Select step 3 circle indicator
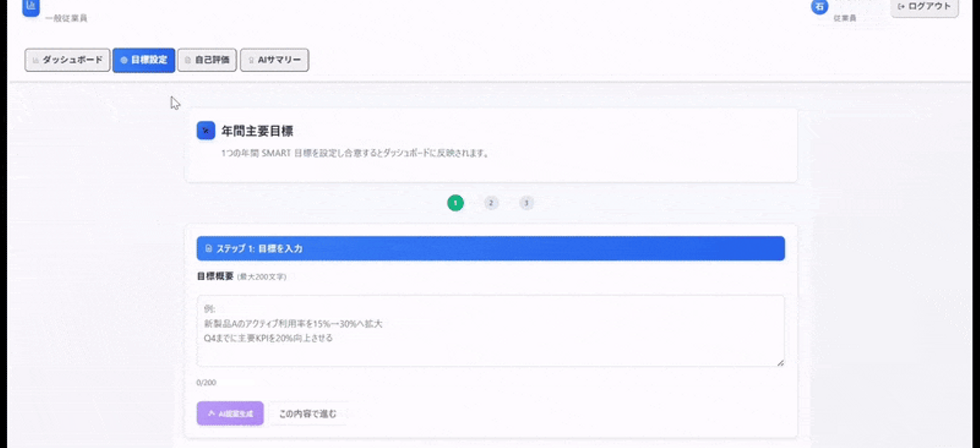 [x=527, y=203]
